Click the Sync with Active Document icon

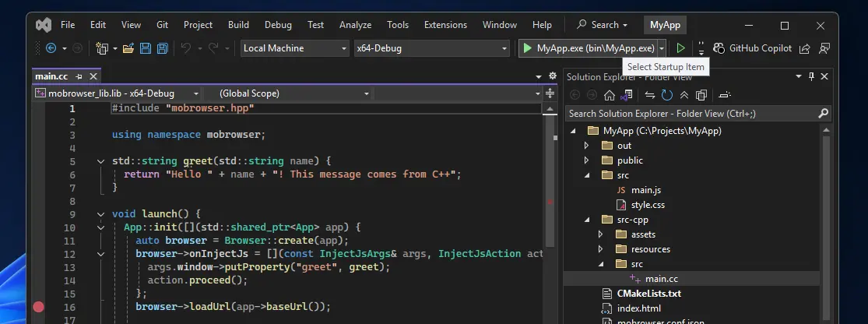click(650, 95)
